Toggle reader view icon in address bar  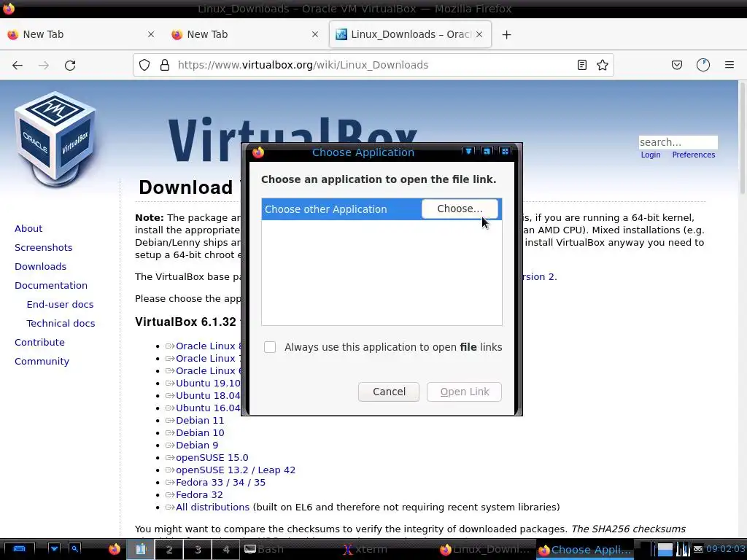coord(581,65)
